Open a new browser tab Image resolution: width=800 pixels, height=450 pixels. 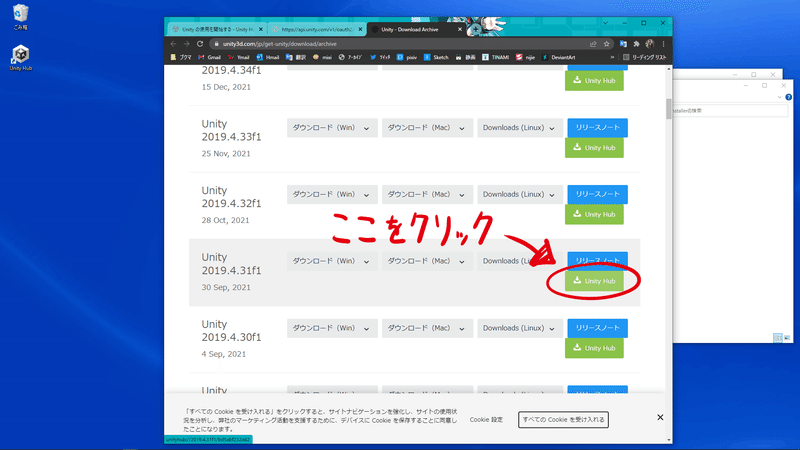point(476,29)
